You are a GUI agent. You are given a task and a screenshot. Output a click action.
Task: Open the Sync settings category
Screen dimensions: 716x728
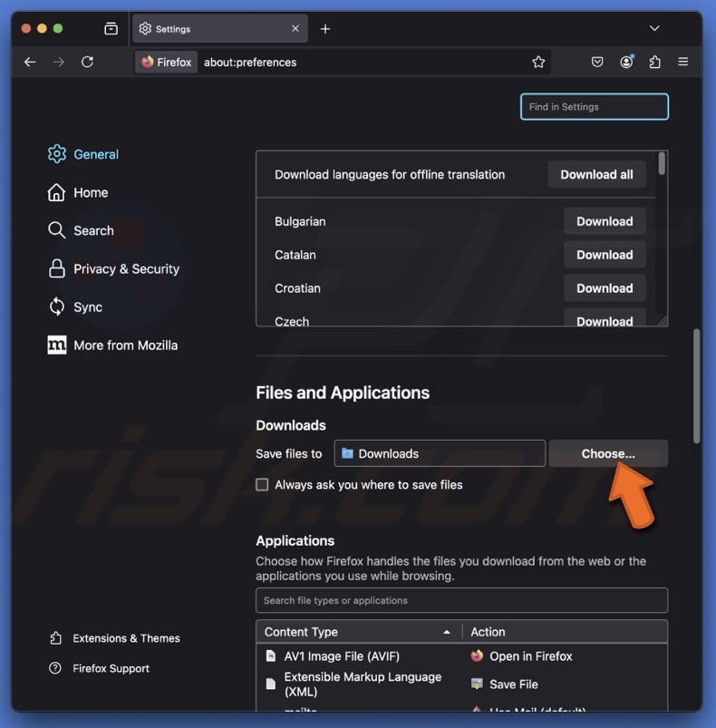click(x=75, y=307)
